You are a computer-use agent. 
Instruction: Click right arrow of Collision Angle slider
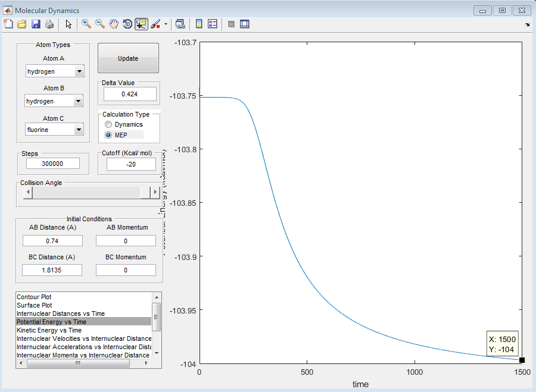[x=155, y=192]
